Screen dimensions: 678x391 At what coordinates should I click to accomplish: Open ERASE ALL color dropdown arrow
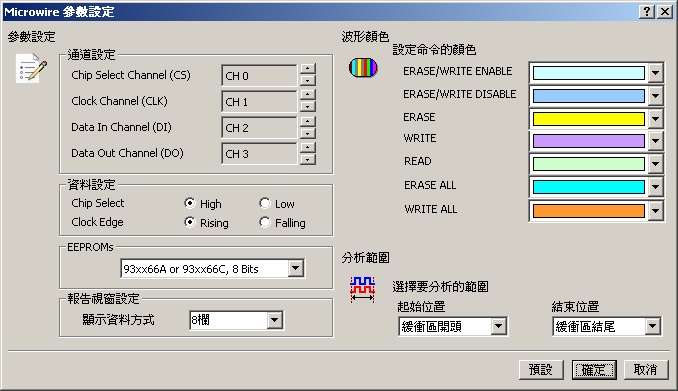coord(656,187)
